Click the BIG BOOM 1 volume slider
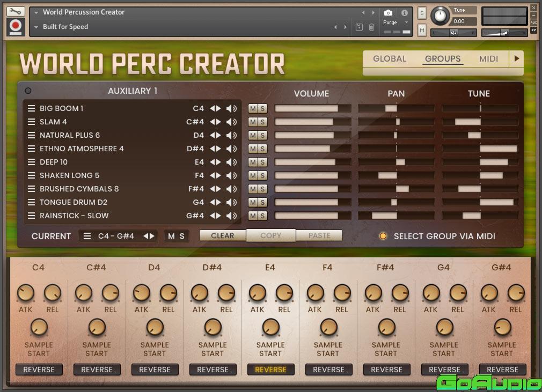 (313, 108)
